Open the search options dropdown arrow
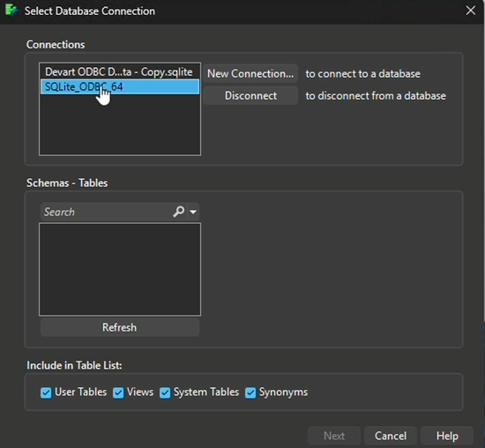The image size is (485, 448). pos(193,212)
